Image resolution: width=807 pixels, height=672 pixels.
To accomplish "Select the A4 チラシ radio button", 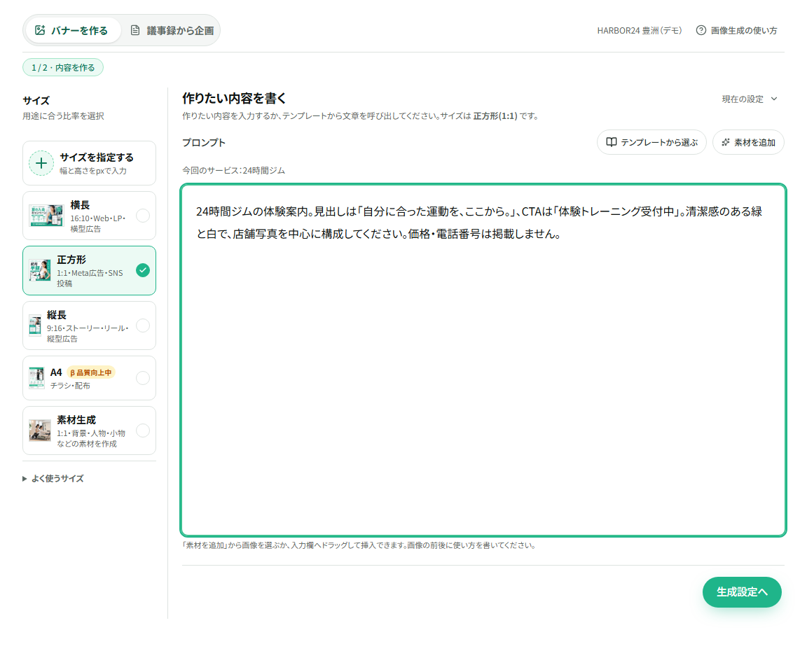I will click(x=143, y=378).
